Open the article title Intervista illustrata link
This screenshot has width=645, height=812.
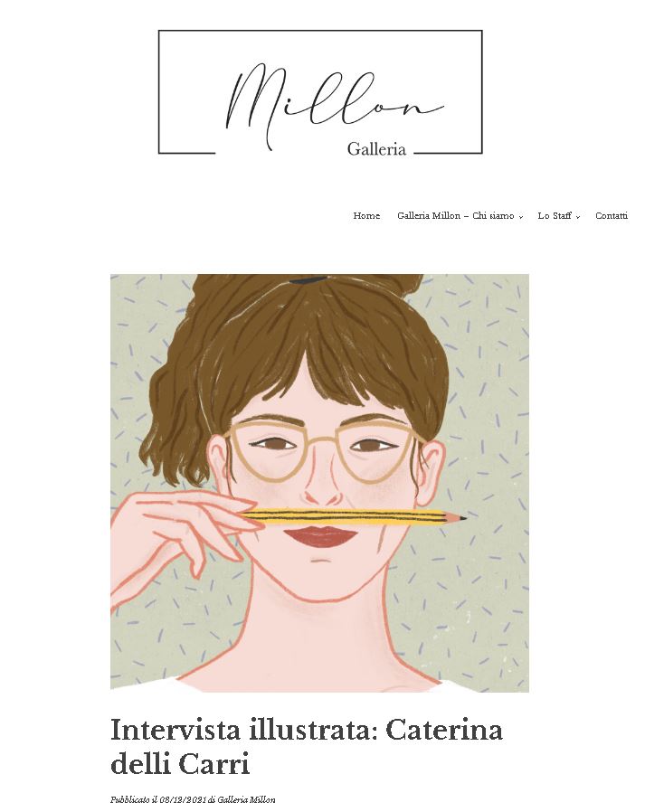pos(307,746)
